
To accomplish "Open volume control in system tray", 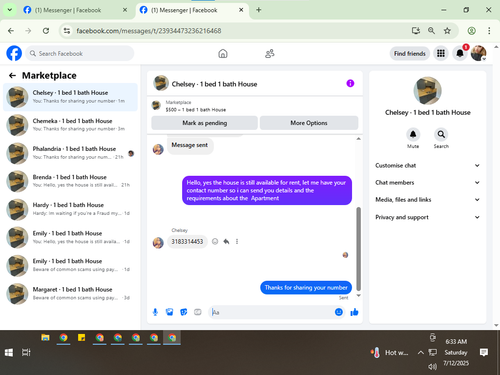I will click(x=432, y=367).
